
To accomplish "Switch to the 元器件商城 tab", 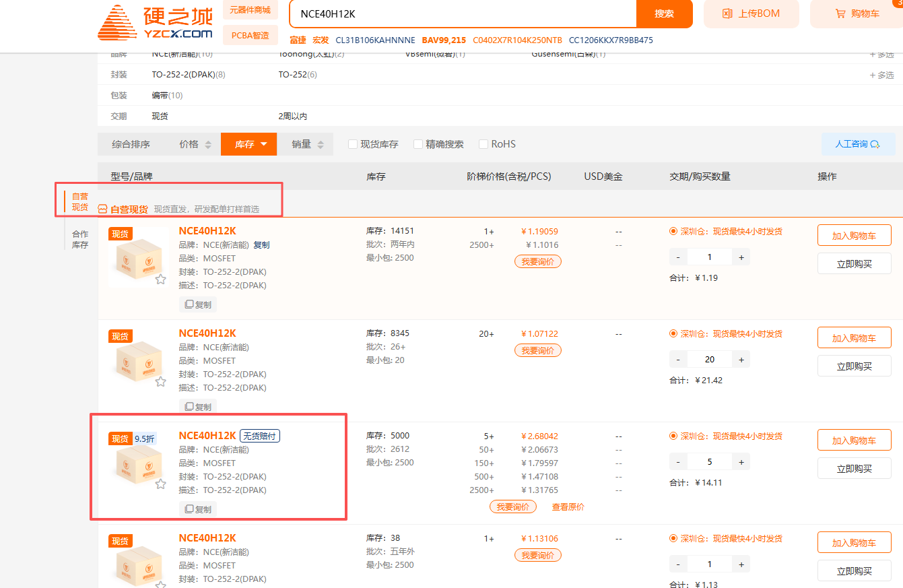I will [x=250, y=10].
